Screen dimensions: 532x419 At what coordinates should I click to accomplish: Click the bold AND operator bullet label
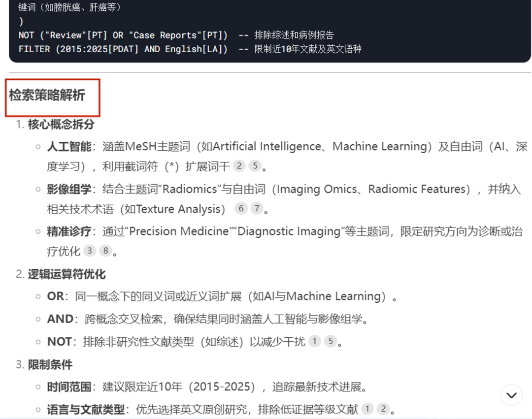coord(60,319)
